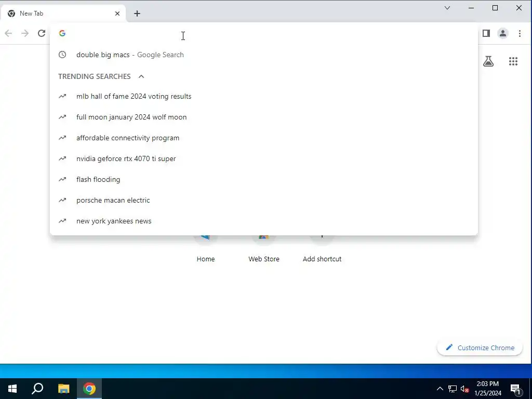Click trending arrow icon beside flash flooding

[x=62, y=179]
